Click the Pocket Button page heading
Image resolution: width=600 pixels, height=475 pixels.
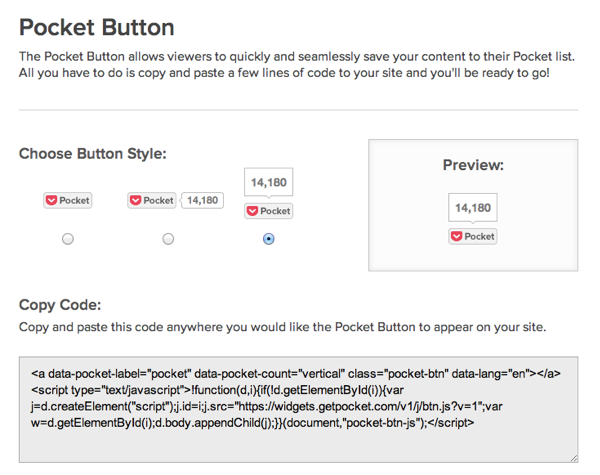click(97, 28)
